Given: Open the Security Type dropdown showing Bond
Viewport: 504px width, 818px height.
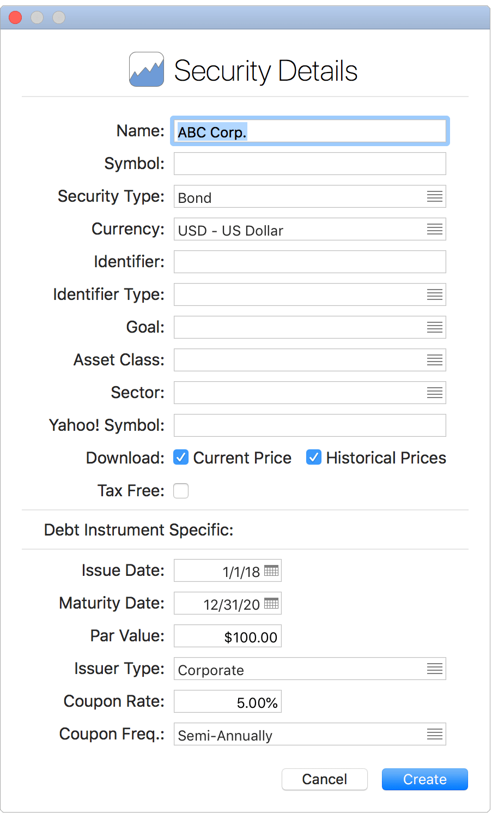Looking at the screenshot, I should pos(434,196).
